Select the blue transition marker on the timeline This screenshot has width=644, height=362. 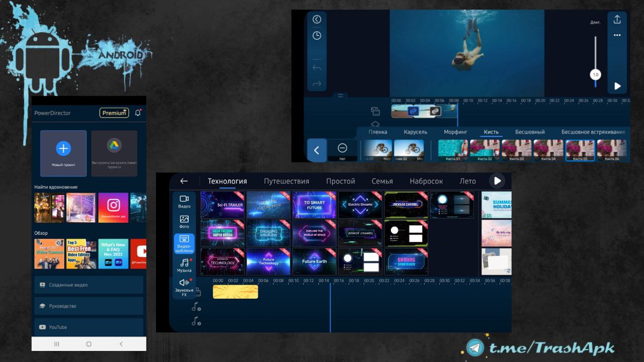[414, 111]
